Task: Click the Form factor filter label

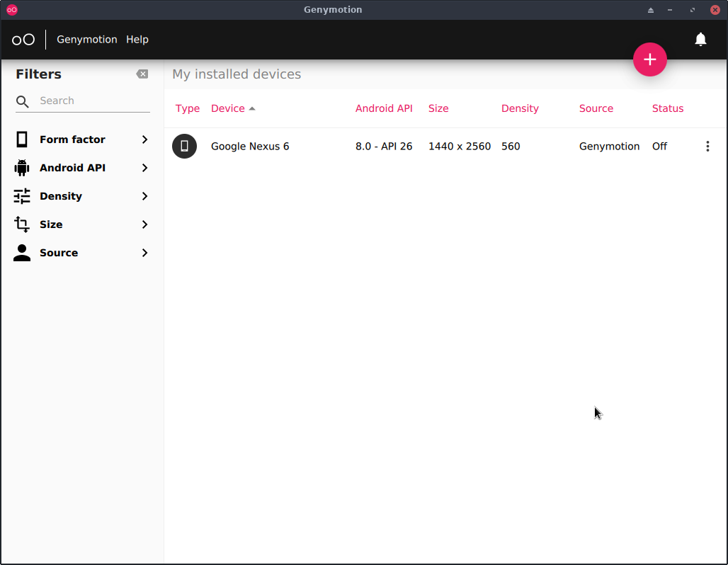Action: (x=72, y=139)
